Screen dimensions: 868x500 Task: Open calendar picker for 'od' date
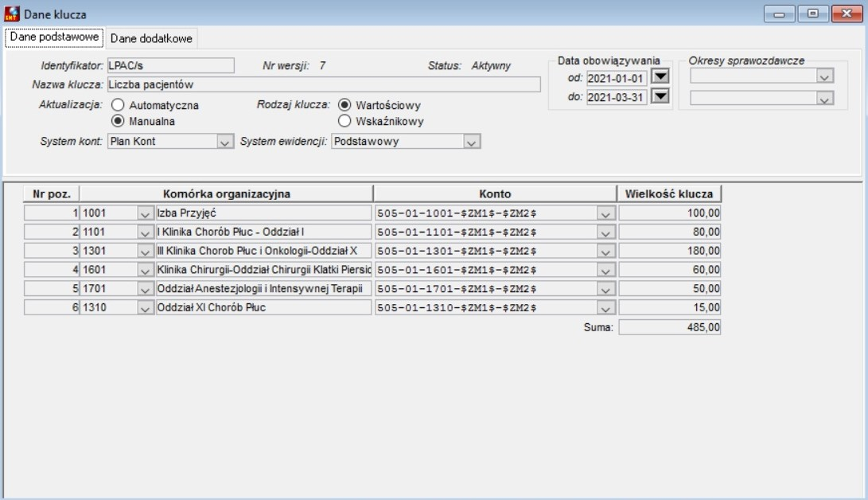[660, 76]
